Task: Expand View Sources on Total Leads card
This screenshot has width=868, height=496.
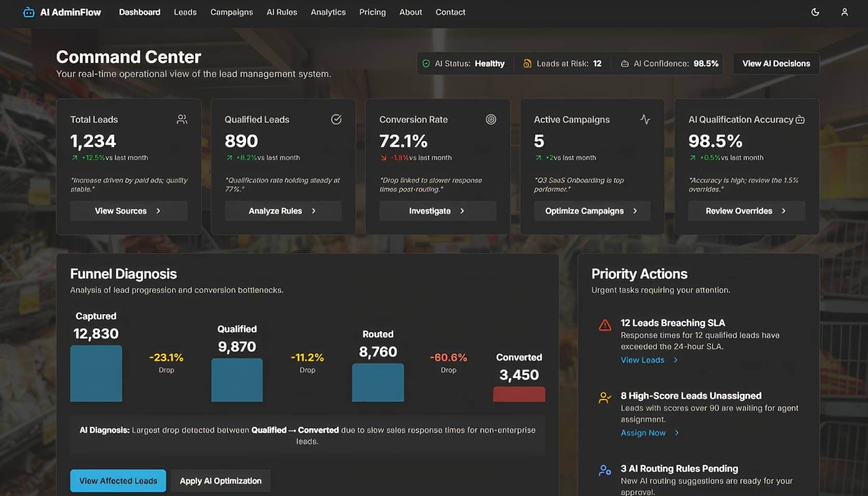Action: click(128, 211)
